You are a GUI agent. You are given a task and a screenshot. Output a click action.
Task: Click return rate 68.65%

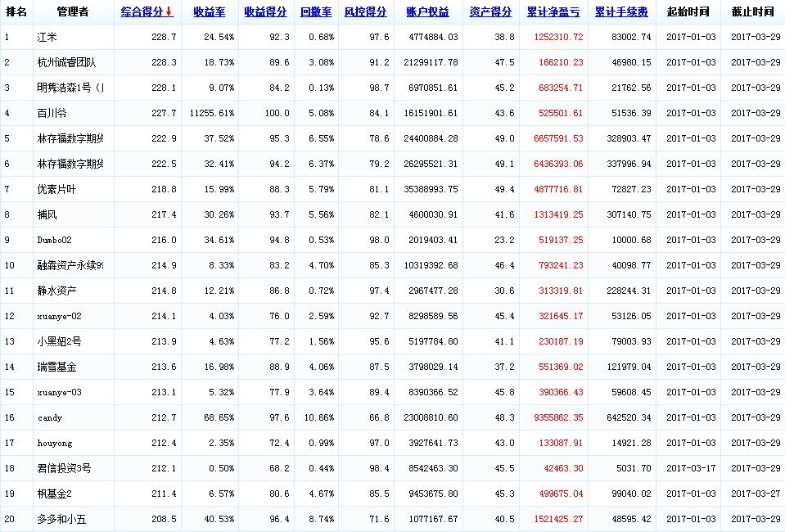click(219, 418)
